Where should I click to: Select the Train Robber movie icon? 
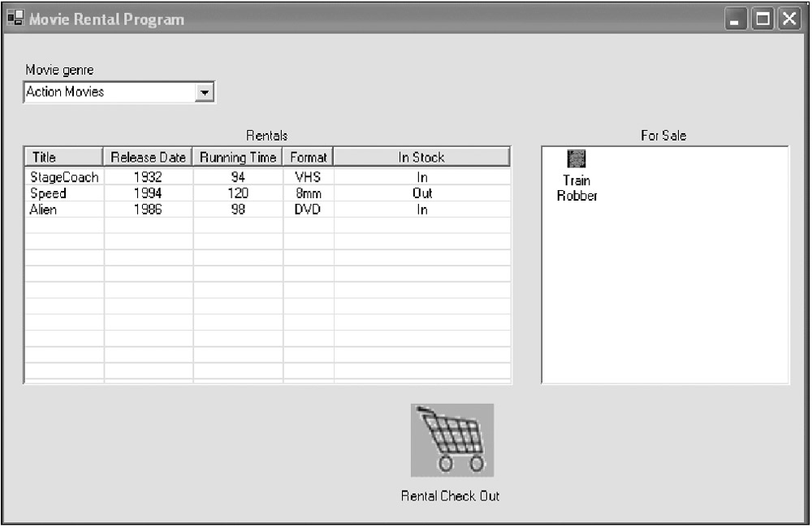point(576,158)
